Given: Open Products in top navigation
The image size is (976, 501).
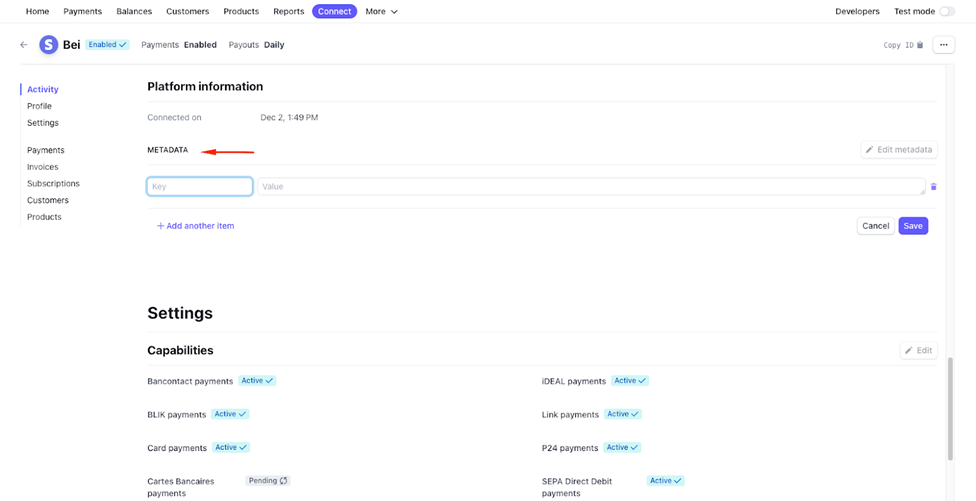Looking at the screenshot, I should click(241, 11).
